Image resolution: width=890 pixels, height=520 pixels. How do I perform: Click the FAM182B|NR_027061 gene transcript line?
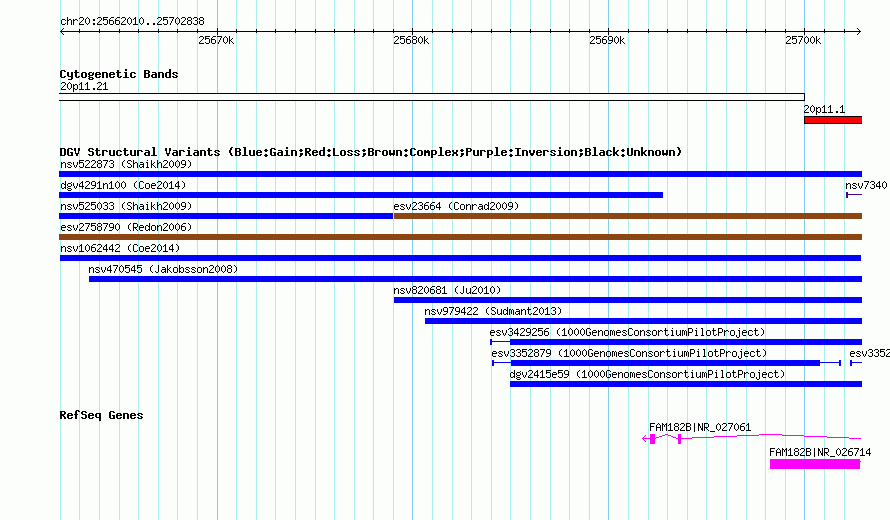[752, 438]
